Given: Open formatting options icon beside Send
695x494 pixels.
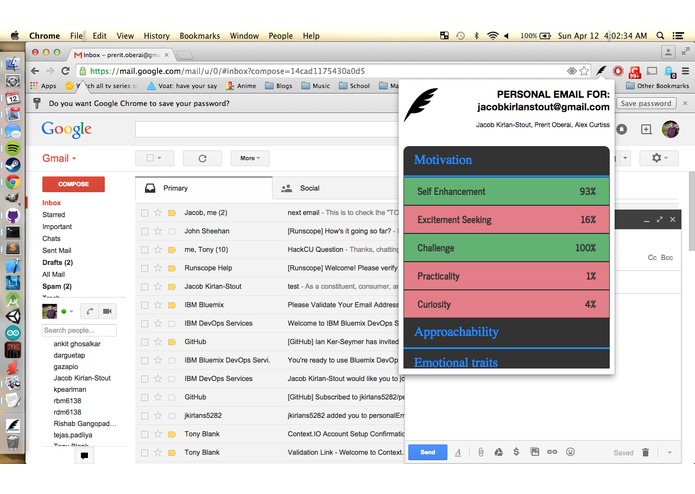Looking at the screenshot, I should pos(458,452).
